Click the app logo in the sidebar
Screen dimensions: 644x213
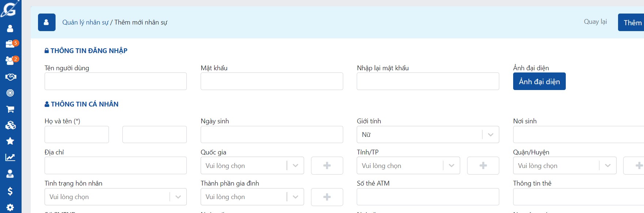click(x=10, y=9)
